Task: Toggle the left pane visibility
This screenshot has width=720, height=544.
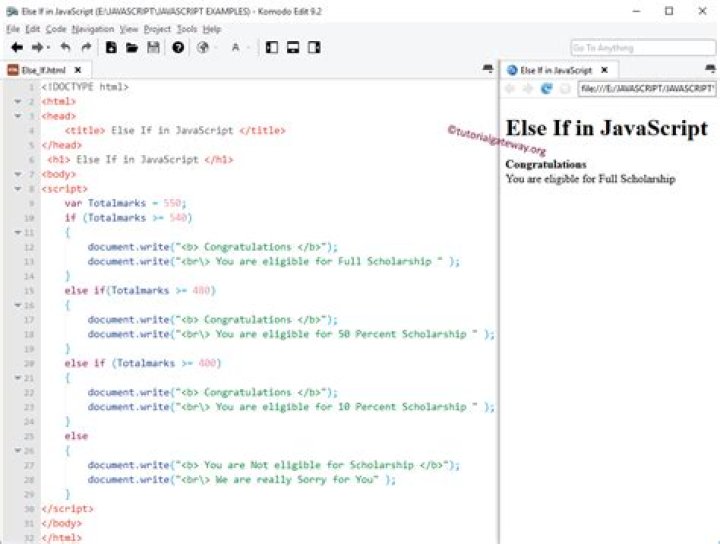Action: (x=272, y=47)
